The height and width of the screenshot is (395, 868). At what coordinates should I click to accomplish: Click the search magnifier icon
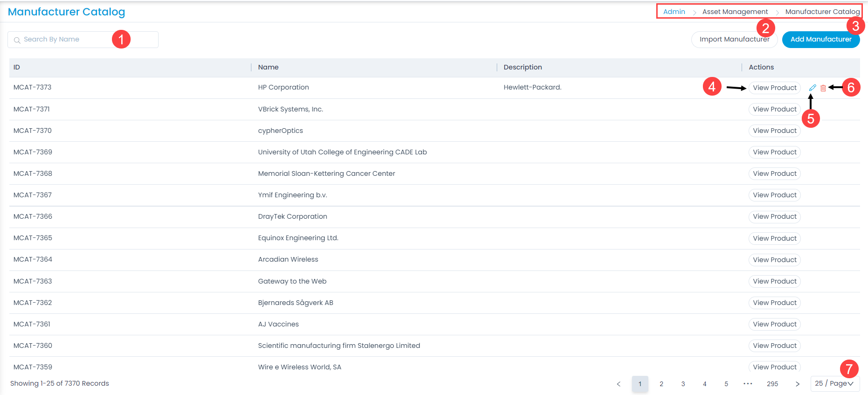coord(17,40)
